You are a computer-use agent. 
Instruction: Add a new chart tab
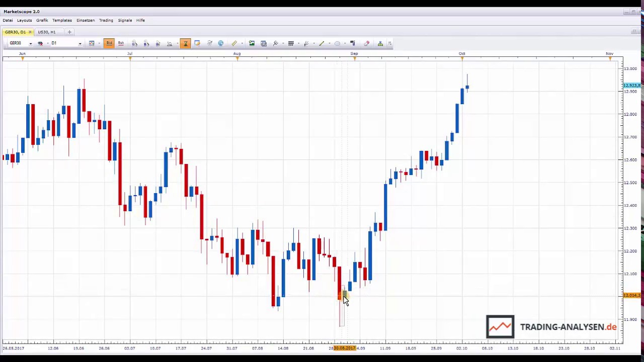69,32
